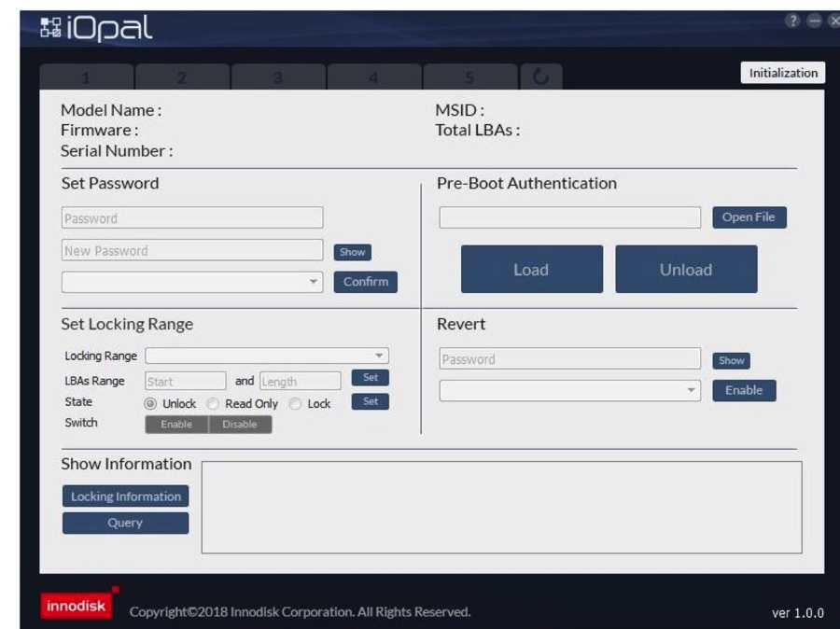Switch to drive tab 5
This screenshot has height=629, width=840.
[469, 77]
